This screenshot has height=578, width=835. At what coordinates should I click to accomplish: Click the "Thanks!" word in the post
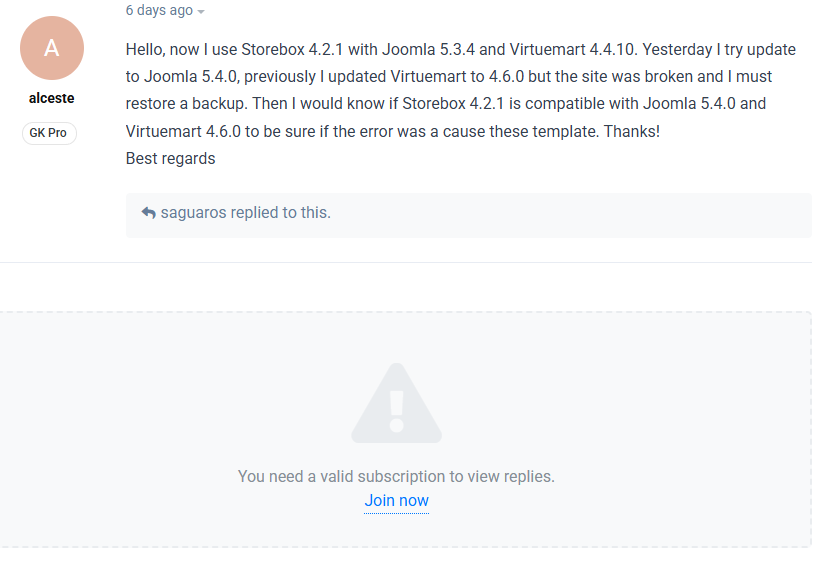click(631, 131)
